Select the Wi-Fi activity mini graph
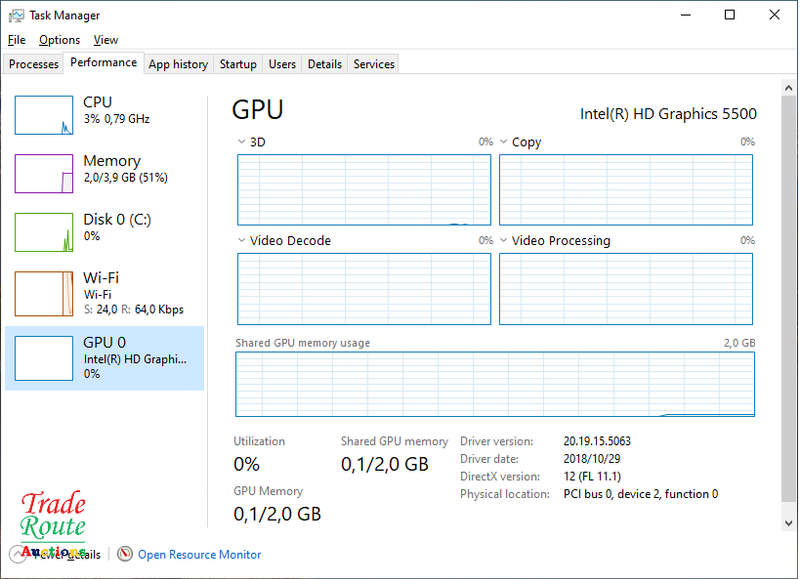Viewport: 800px width, 579px height. coord(44,294)
